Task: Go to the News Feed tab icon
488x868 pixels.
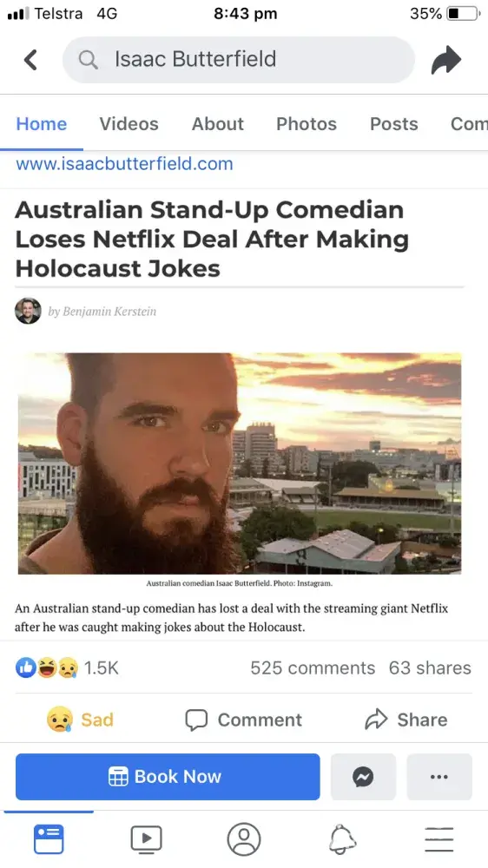Action: click(49, 839)
